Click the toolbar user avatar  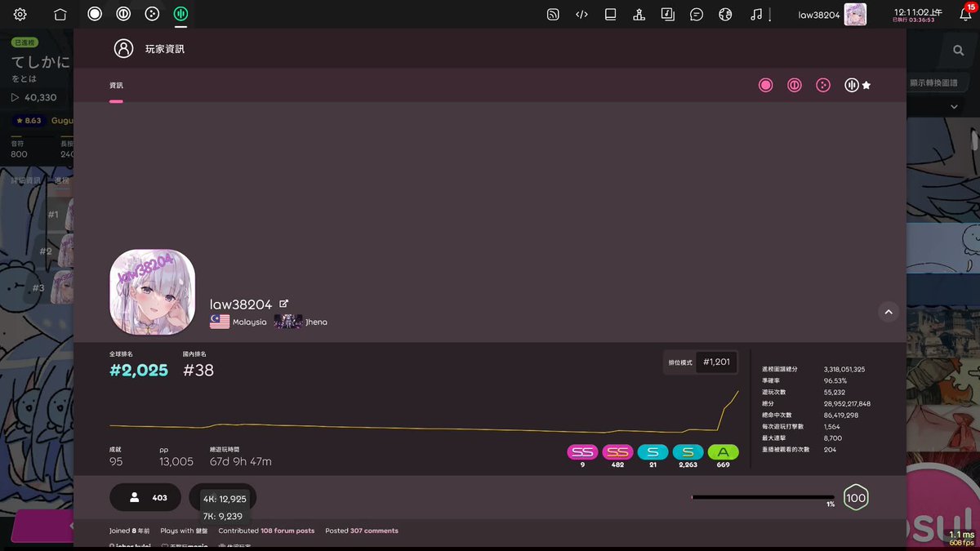point(855,14)
